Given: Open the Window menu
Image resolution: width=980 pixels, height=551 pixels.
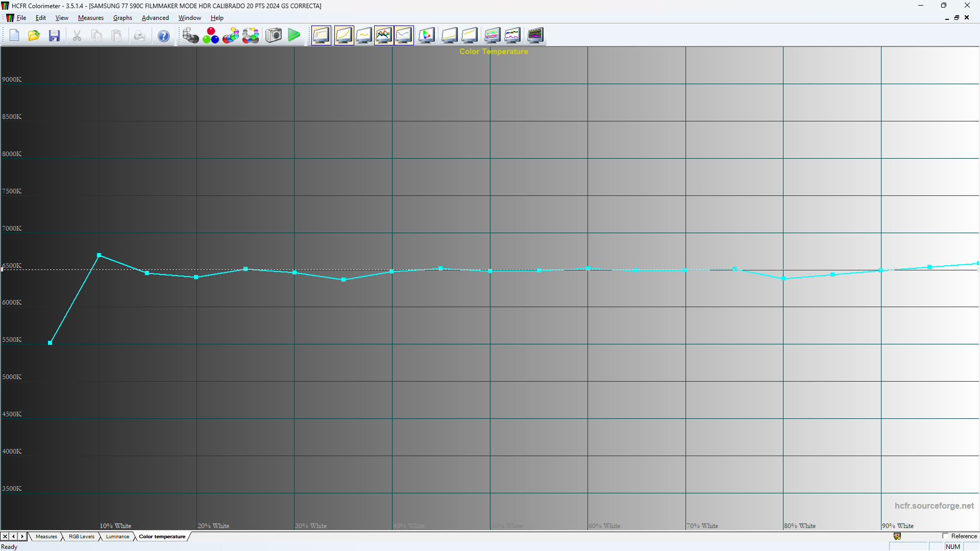Looking at the screenshot, I should (x=189, y=17).
